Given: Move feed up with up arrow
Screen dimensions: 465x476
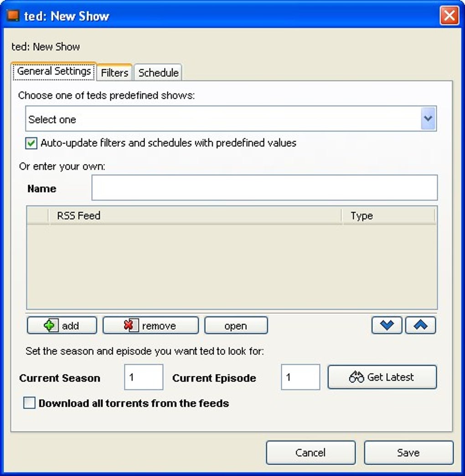Looking at the screenshot, I should [420, 325].
